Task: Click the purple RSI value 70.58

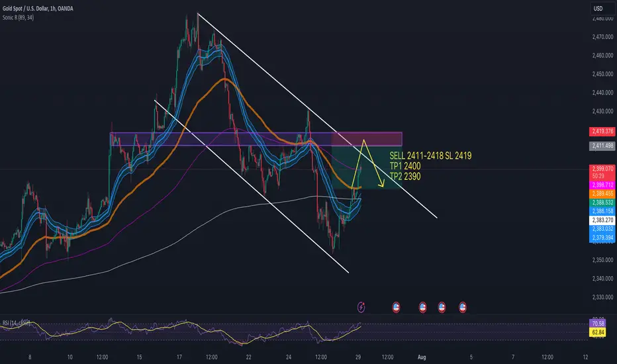Action: click(x=598, y=324)
